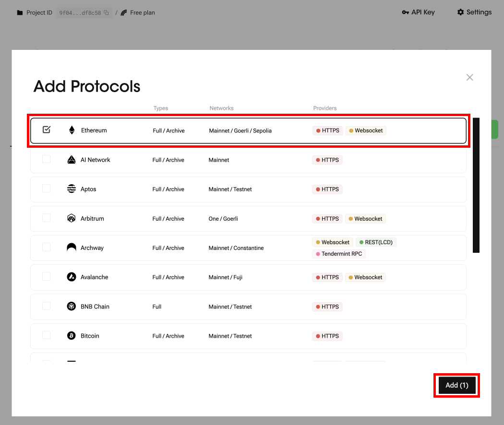Click 'Mainnet / Goerli / Sepolia' networks text
Screen dimensions: 504x425
[240, 131]
